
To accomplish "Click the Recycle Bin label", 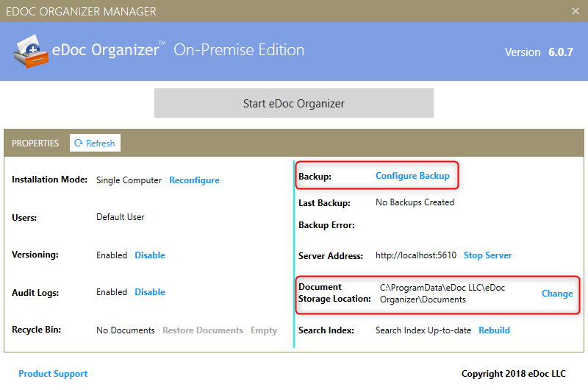I will click(36, 330).
